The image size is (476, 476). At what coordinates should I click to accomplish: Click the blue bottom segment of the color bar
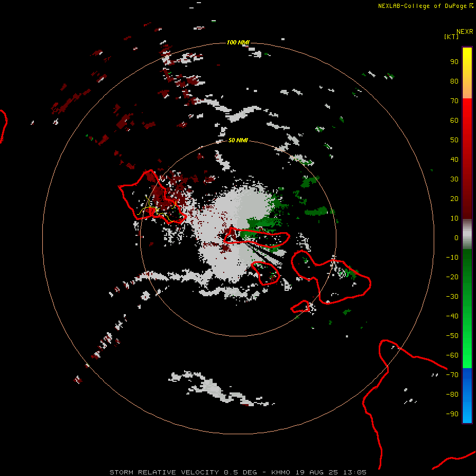[x=467, y=396]
